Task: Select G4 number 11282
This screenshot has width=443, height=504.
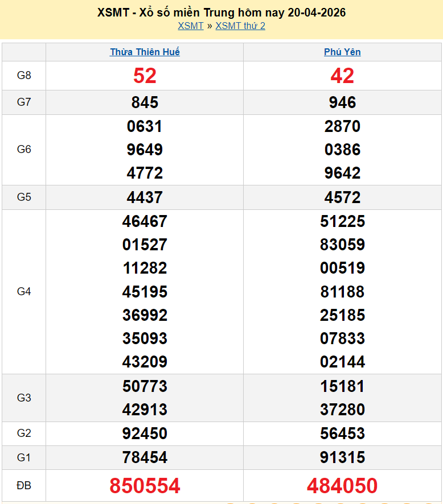Action: [145, 268]
